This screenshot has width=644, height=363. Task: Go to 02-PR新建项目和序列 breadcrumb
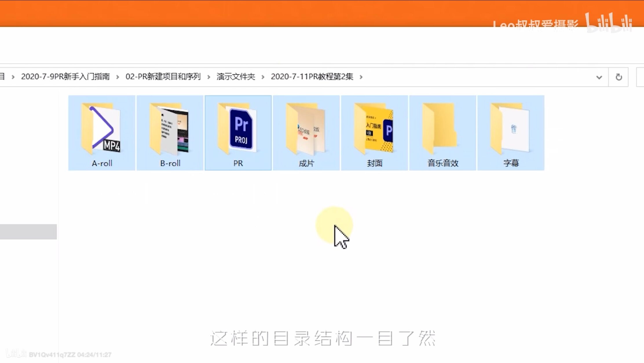pos(163,77)
